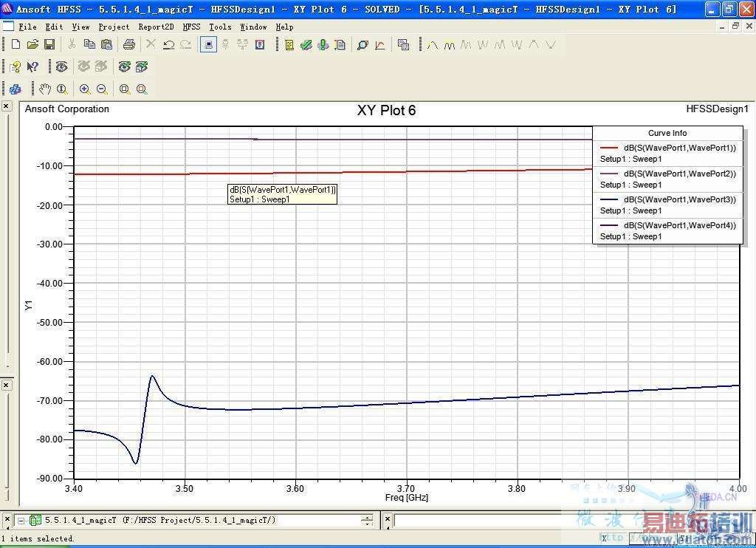Click the XY Plot 6 title

pos(386,111)
